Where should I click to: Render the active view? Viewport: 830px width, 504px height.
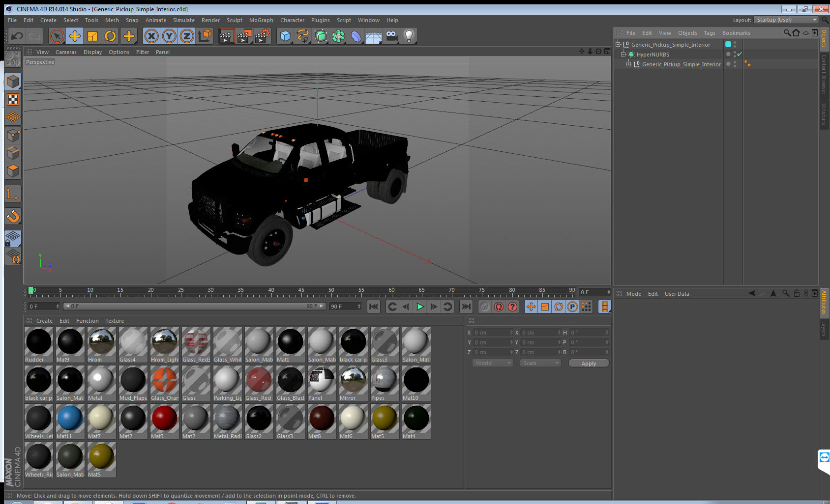pyautogui.click(x=226, y=36)
